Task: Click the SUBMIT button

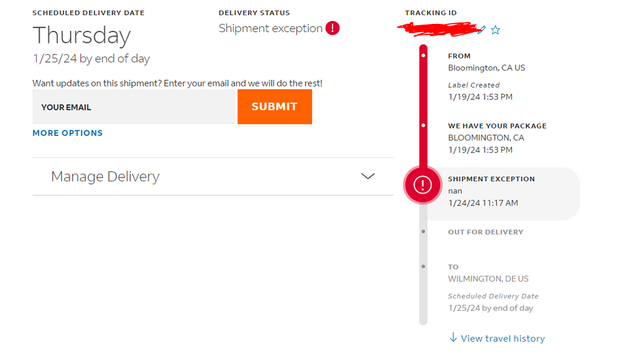Action: click(x=275, y=106)
